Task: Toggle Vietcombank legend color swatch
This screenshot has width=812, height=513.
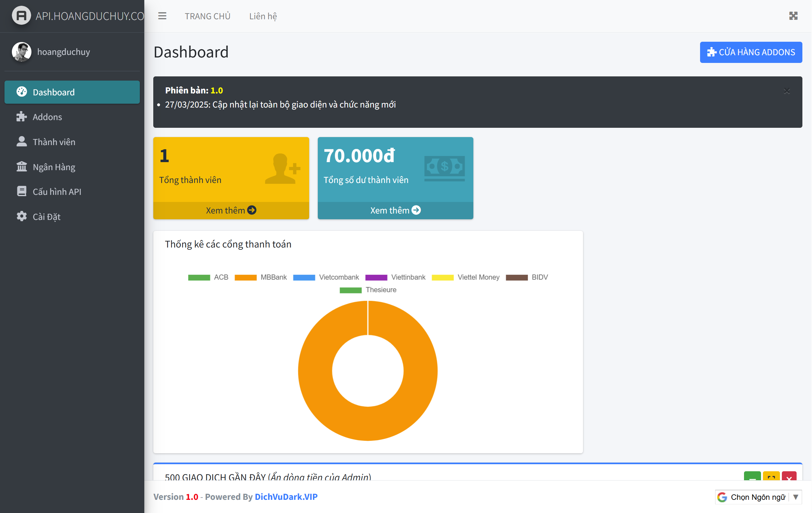Action: point(304,277)
